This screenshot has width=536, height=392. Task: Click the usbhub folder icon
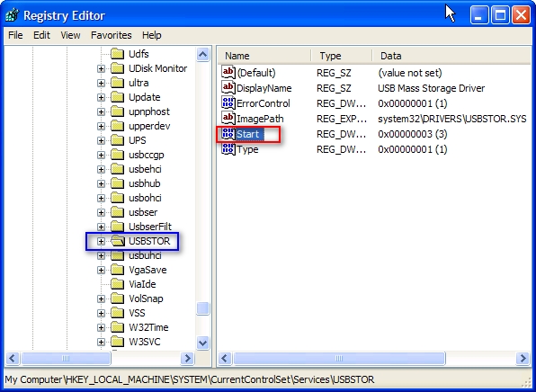click(117, 183)
